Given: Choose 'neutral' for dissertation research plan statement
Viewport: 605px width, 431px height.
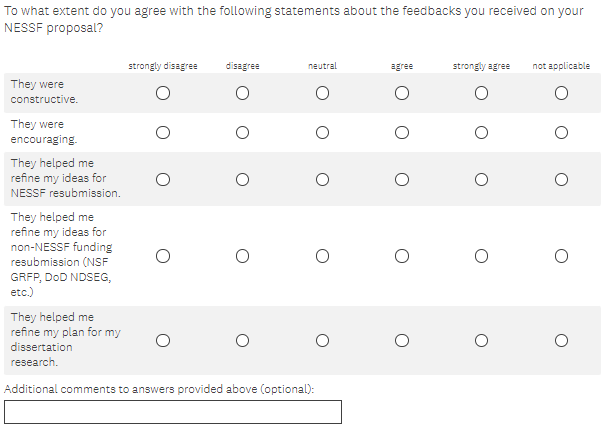Looking at the screenshot, I should click(x=322, y=340).
